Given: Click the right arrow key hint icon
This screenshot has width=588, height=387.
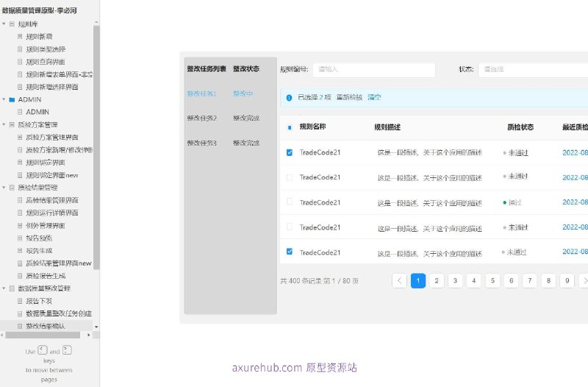Looking at the screenshot, I should (67, 350).
